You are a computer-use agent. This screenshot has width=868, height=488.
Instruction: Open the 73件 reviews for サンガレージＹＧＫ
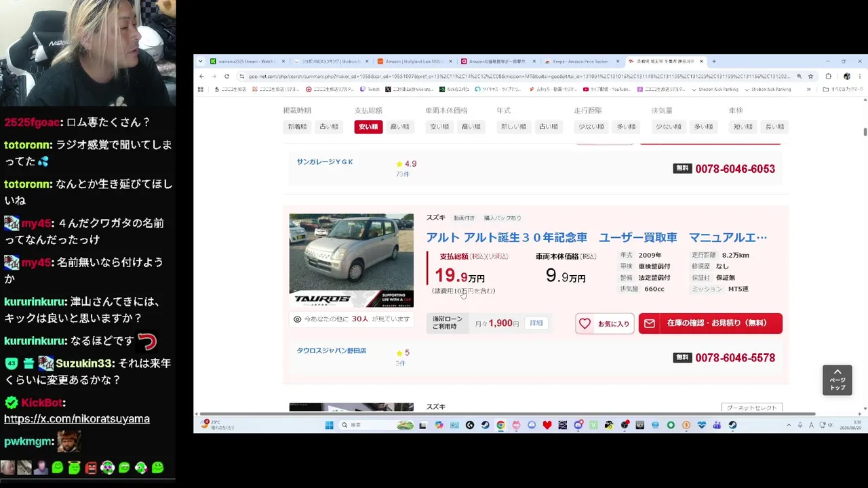[x=402, y=174]
